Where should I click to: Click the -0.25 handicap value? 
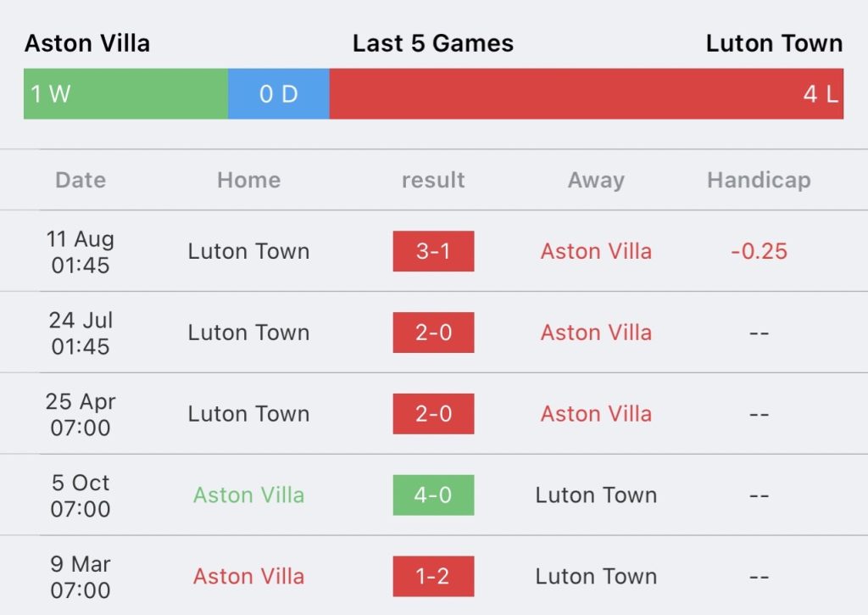click(759, 251)
